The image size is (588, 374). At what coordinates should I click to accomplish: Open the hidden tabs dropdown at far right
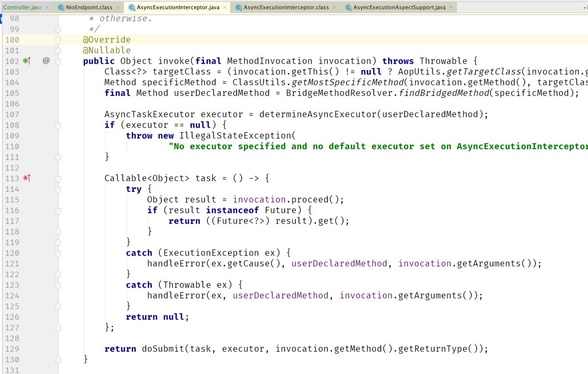(x=585, y=8)
